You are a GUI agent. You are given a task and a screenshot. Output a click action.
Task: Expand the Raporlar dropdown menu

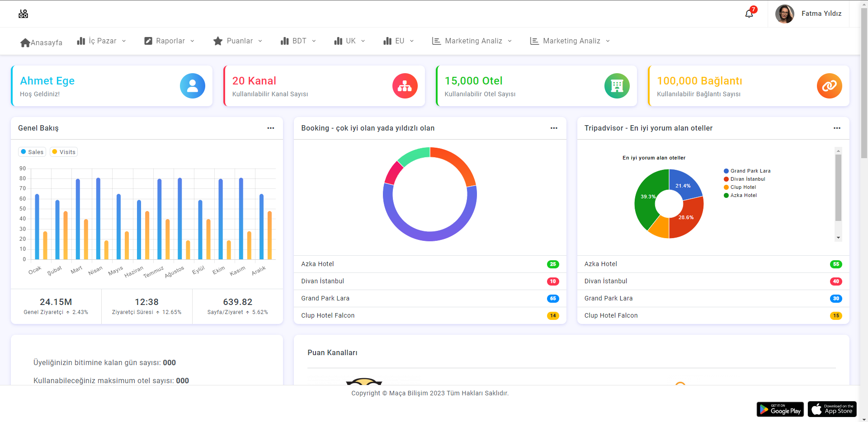170,41
